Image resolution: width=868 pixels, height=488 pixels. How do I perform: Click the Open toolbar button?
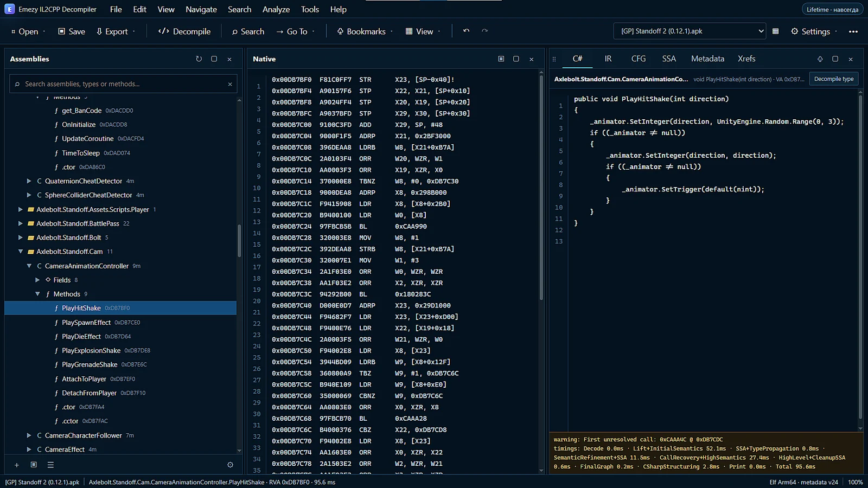click(x=28, y=31)
